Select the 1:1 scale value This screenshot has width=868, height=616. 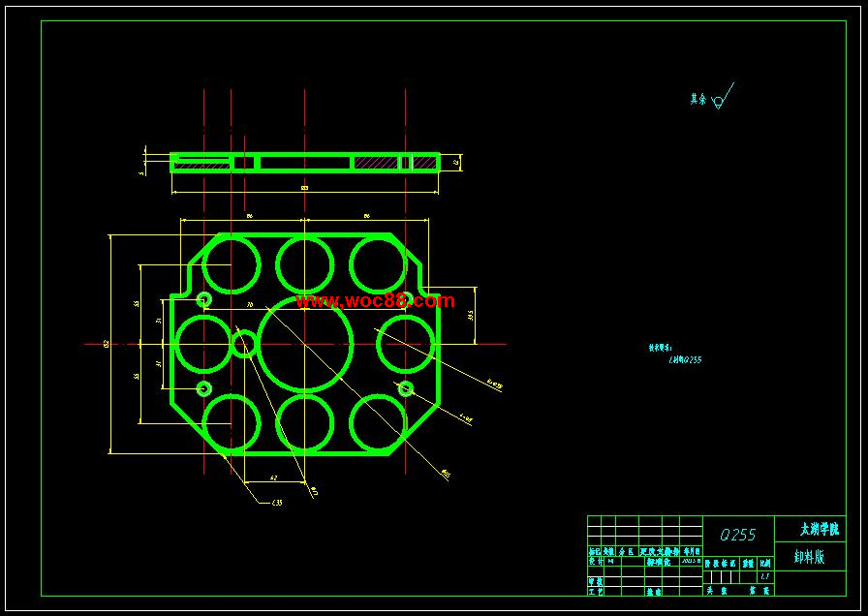[x=765, y=576]
